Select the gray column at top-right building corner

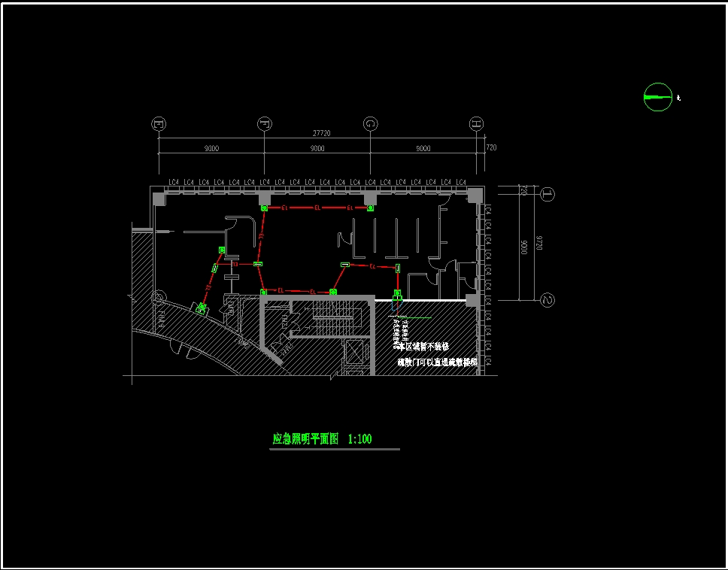coord(474,196)
